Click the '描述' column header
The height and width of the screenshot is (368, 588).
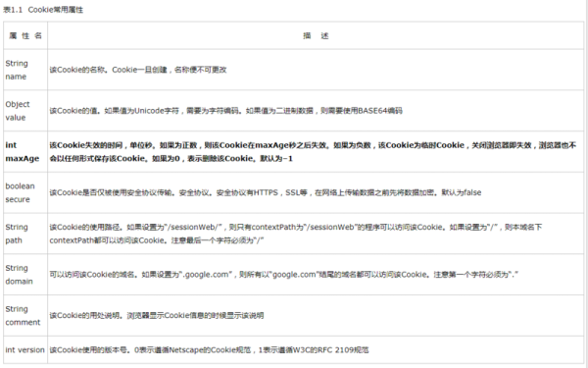(x=316, y=35)
